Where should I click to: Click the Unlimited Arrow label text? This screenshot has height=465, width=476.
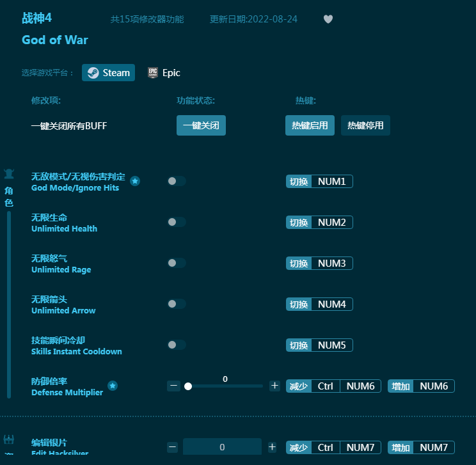point(63,310)
